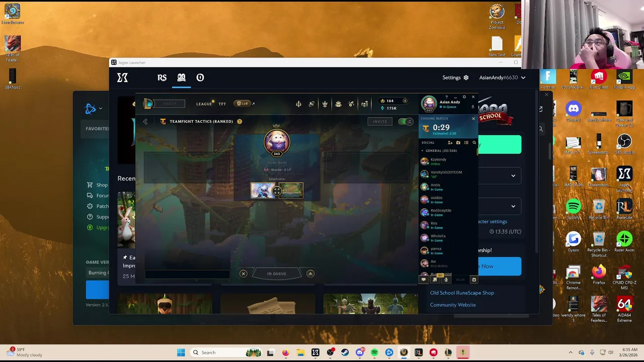
Task: Select the right loadout arena thumbnail
Action: 291,191
